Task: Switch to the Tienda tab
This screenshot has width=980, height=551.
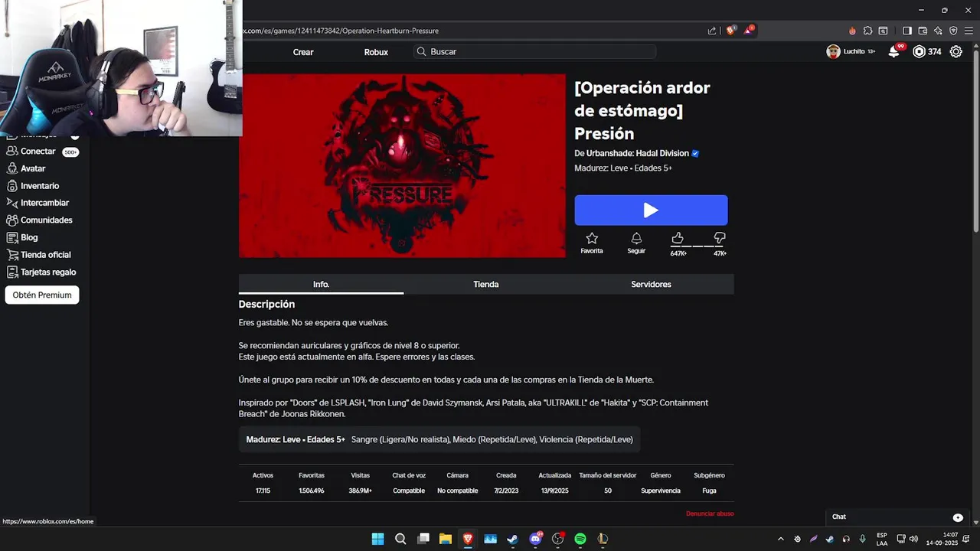Action: point(486,284)
